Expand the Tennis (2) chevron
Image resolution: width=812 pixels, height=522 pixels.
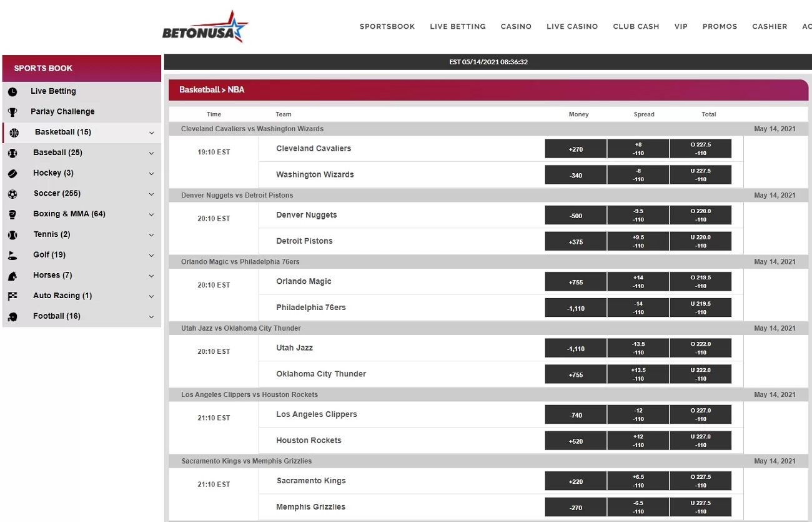152,235
